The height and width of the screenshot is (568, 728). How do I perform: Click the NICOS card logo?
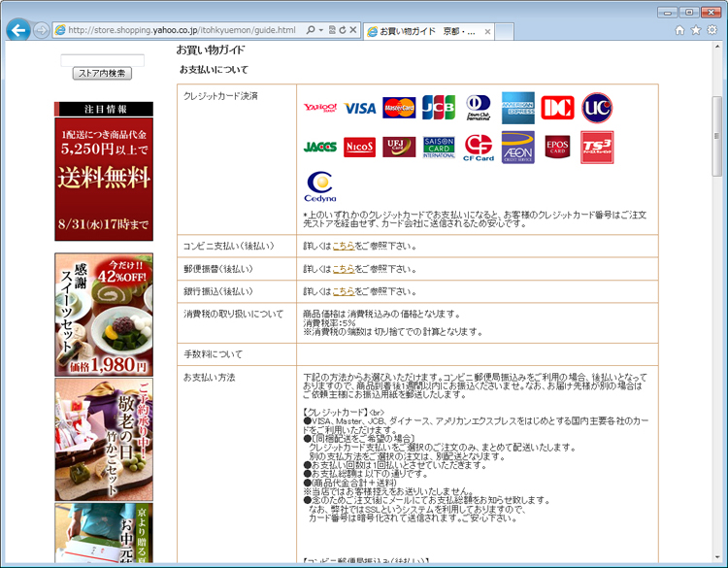[360, 148]
